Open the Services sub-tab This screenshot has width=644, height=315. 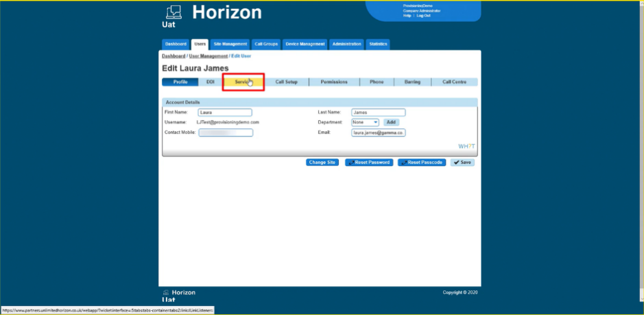pos(243,82)
